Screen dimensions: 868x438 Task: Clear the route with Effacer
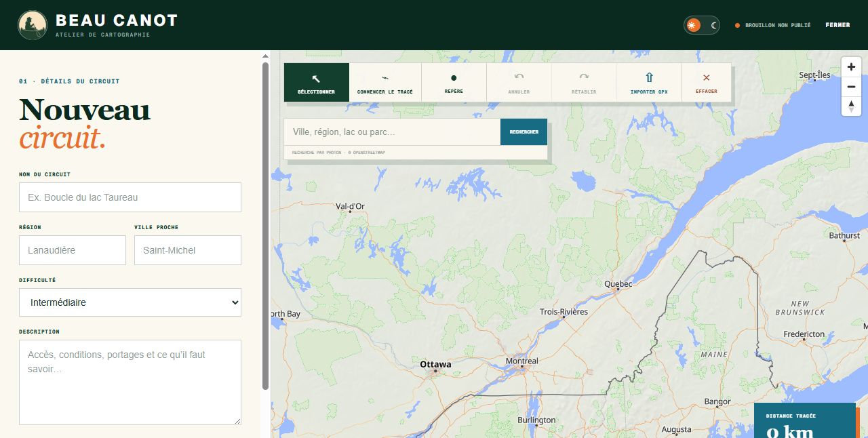[x=707, y=83]
